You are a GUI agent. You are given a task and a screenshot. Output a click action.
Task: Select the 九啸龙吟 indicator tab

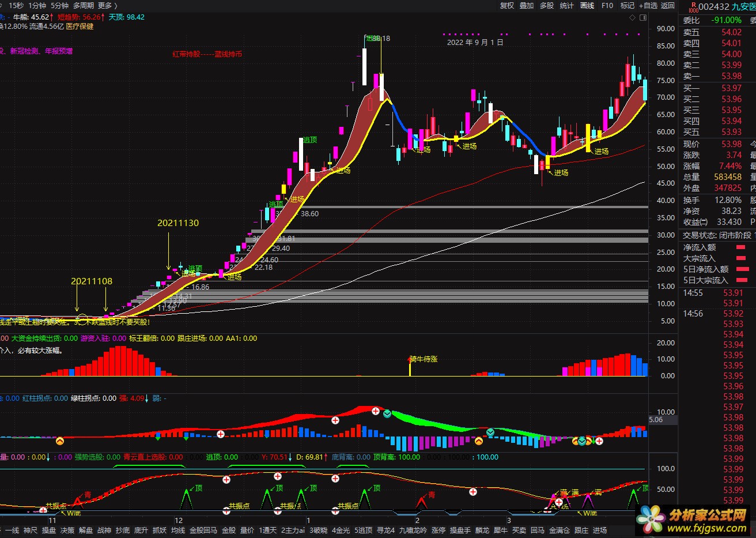413,531
